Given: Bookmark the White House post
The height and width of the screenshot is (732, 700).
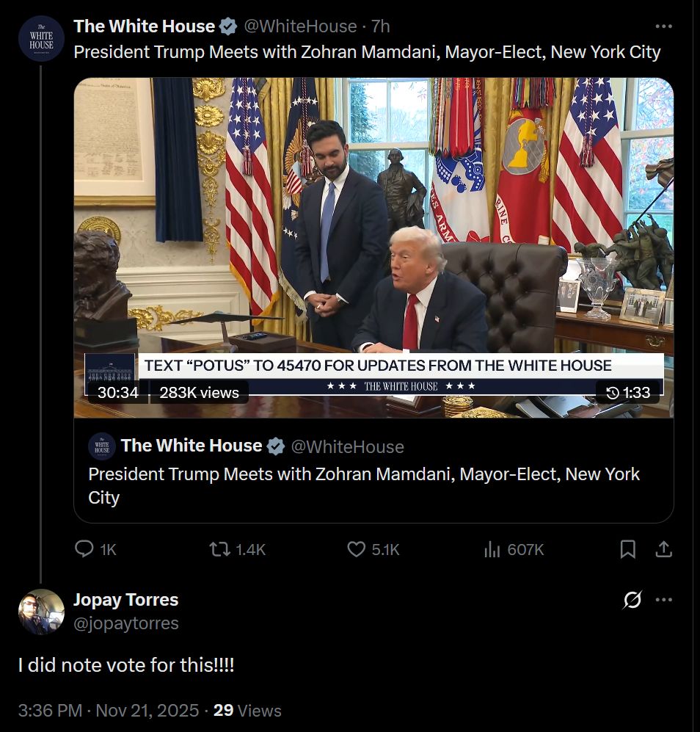Looking at the screenshot, I should [x=627, y=548].
